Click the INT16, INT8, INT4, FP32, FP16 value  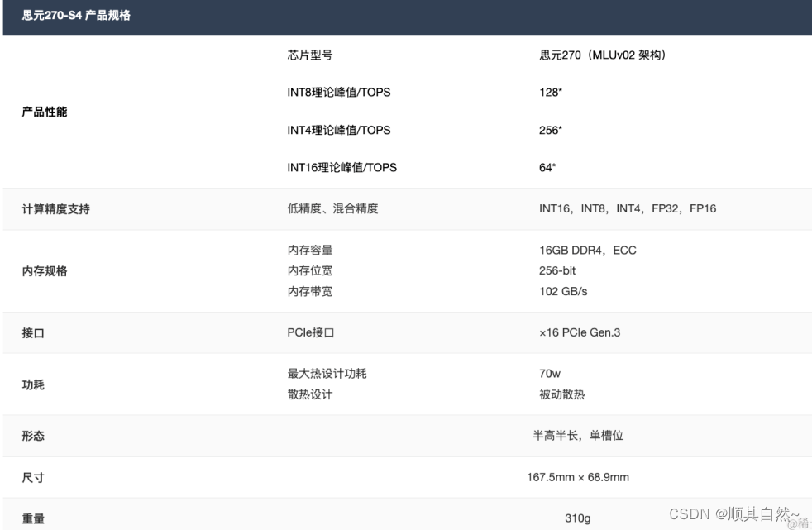point(628,208)
